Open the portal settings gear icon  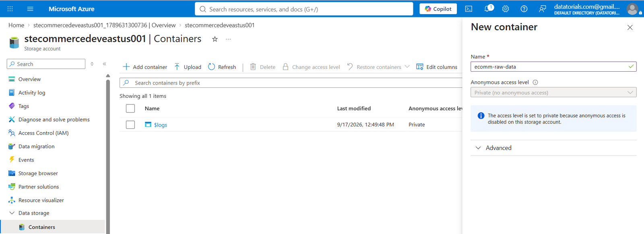(506, 9)
